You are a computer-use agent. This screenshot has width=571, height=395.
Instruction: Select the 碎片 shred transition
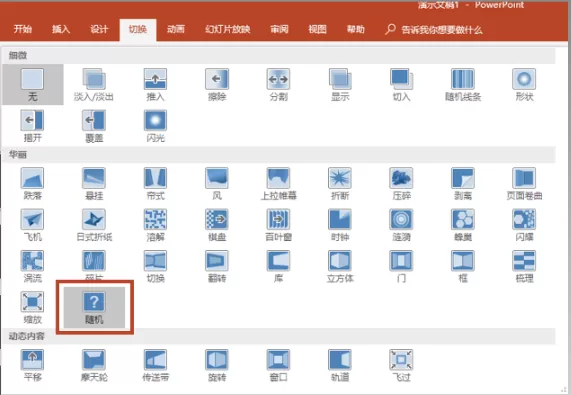tap(94, 265)
